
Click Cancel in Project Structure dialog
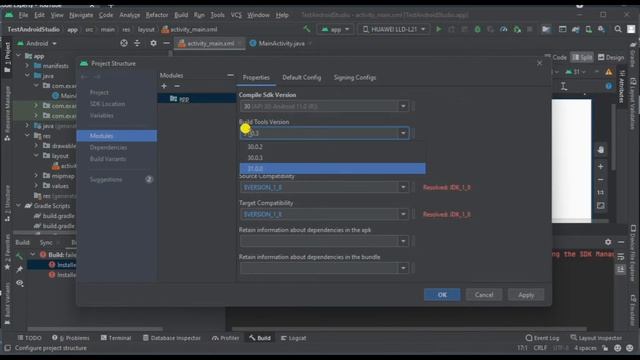(x=484, y=295)
